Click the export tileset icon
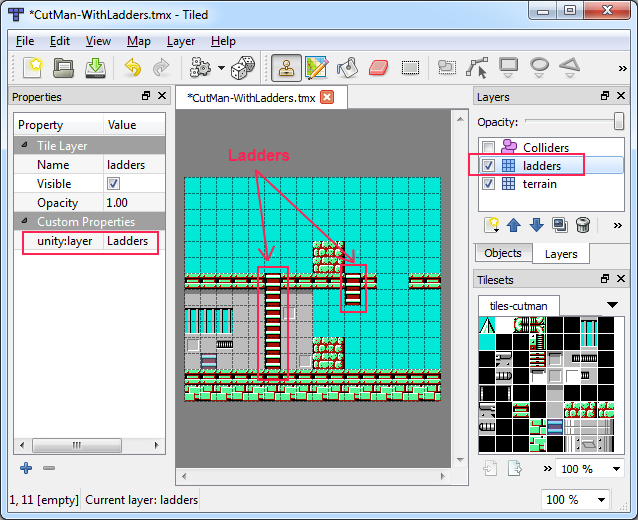Image resolution: width=638 pixels, height=520 pixels. click(x=515, y=468)
